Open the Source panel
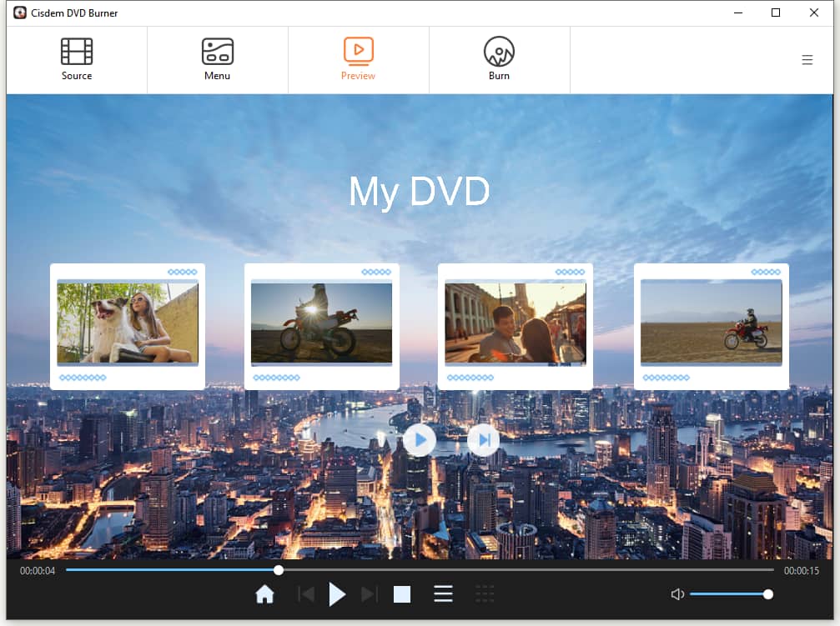The image size is (840, 626). (76, 58)
